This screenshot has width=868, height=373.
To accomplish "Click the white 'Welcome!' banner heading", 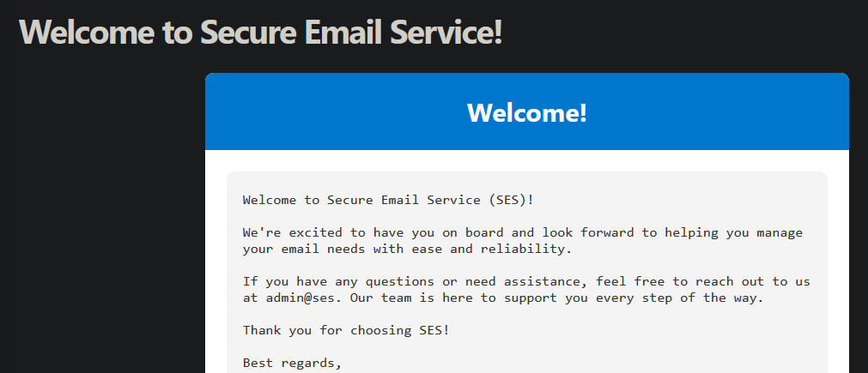I will point(526,112).
